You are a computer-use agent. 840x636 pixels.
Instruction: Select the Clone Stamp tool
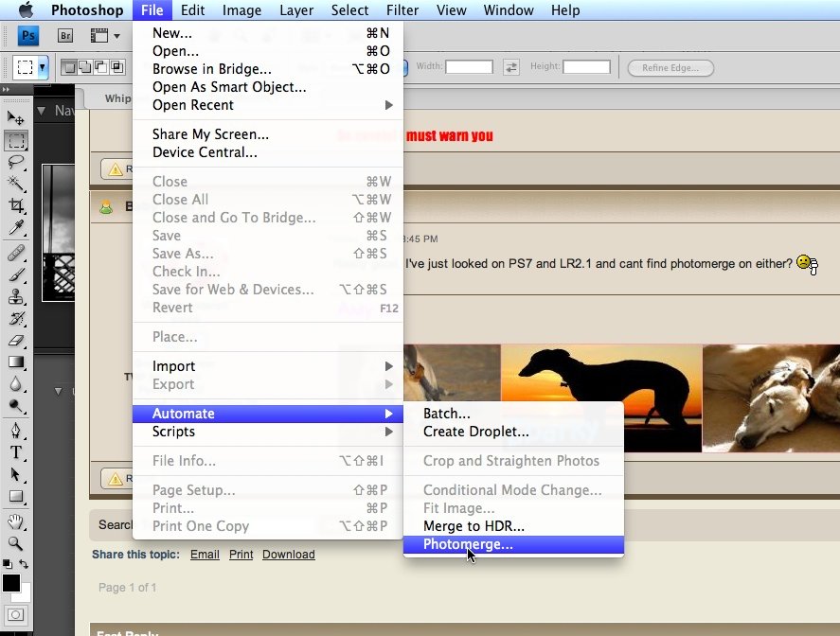click(15, 296)
